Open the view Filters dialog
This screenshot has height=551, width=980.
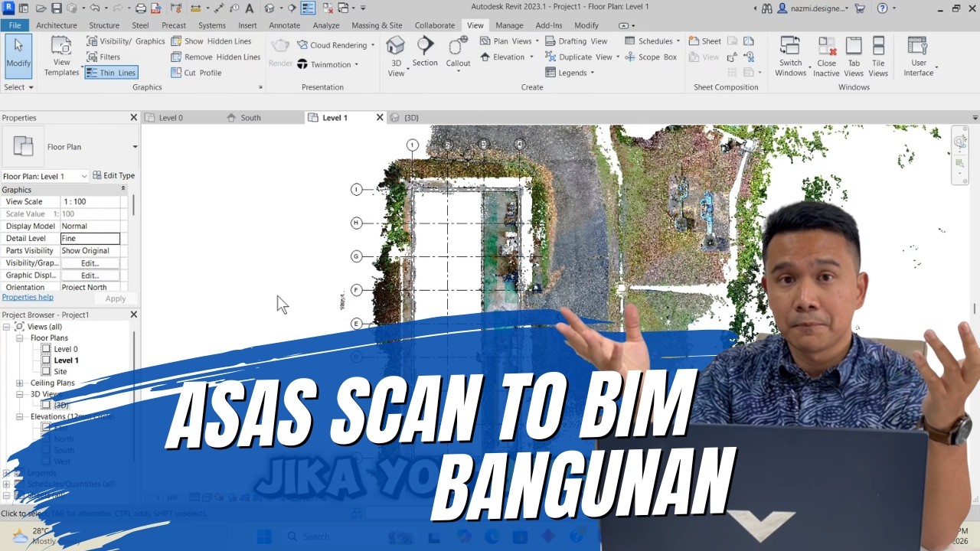103,57
